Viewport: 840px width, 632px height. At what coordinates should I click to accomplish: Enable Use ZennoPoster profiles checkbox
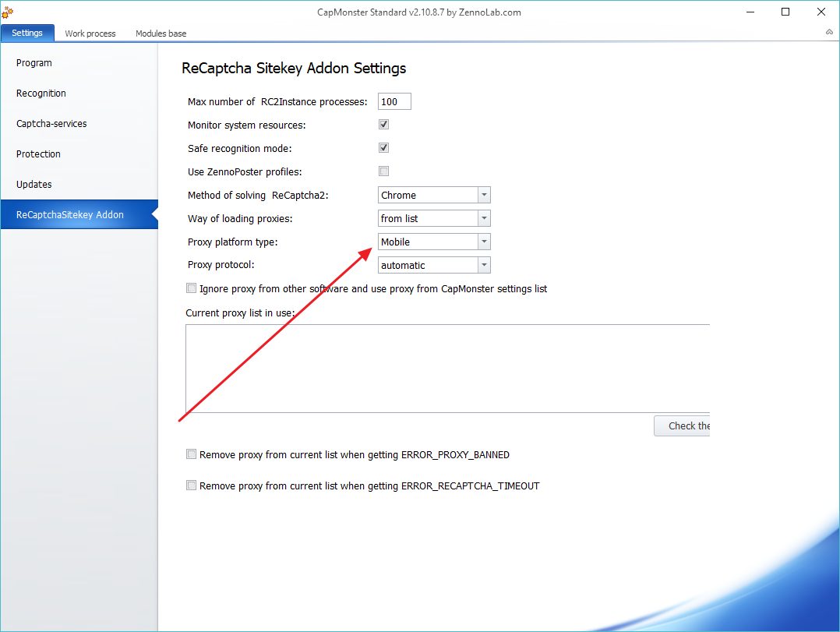(383, 171)
